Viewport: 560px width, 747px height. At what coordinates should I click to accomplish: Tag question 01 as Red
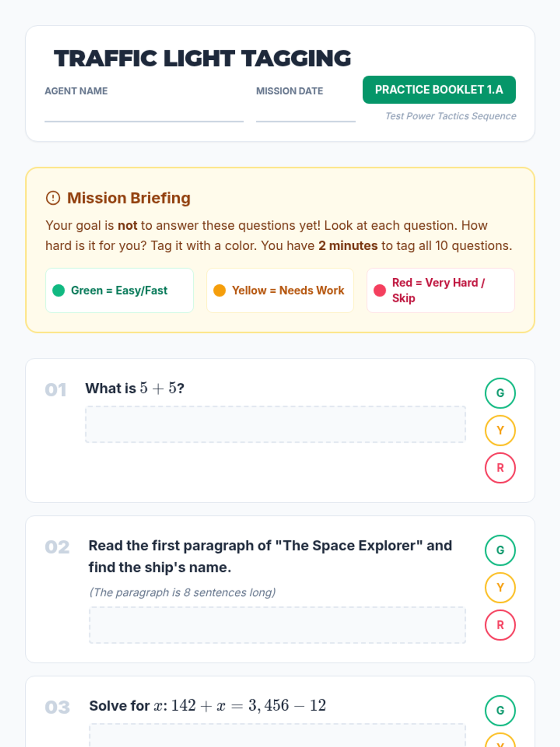pos(500,468)
